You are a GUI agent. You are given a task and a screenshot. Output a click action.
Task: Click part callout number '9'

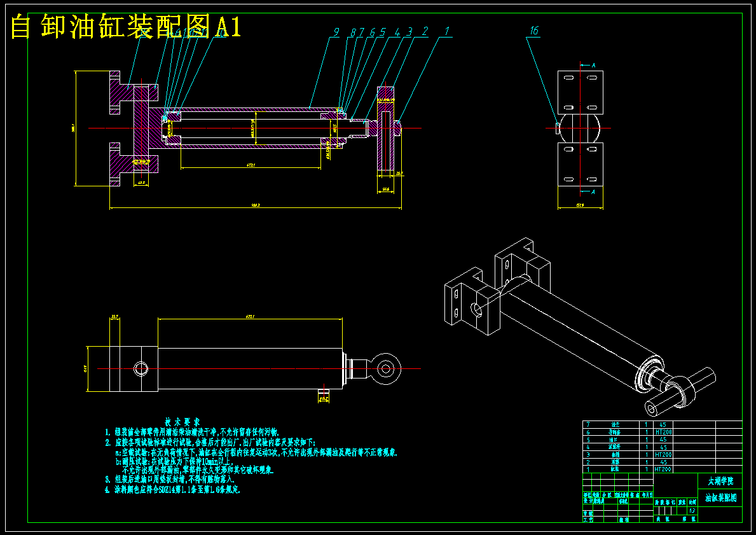tap(336, 32)
